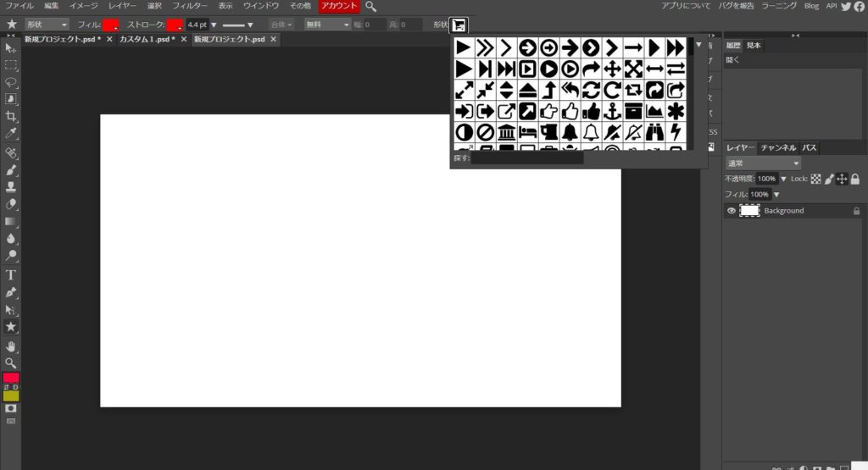Select the Crop tool in the toolbar
The image size is (868, 470).
tap(11, 116)
